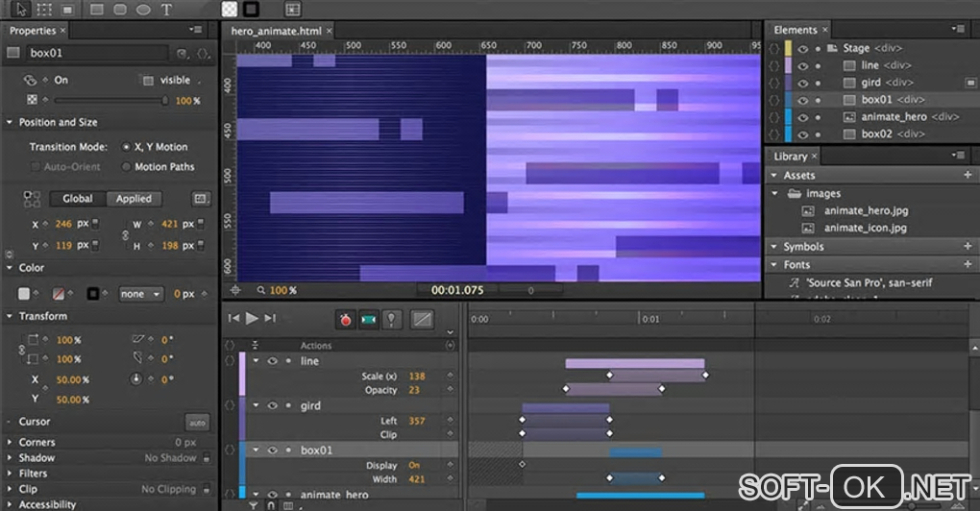
Task: Select the Rounded Rectangle tool
Action: [120, 10]
